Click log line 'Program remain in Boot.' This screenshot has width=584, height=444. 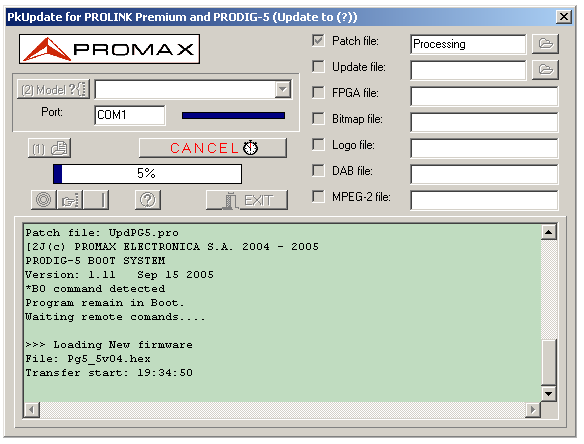(105, 303)
